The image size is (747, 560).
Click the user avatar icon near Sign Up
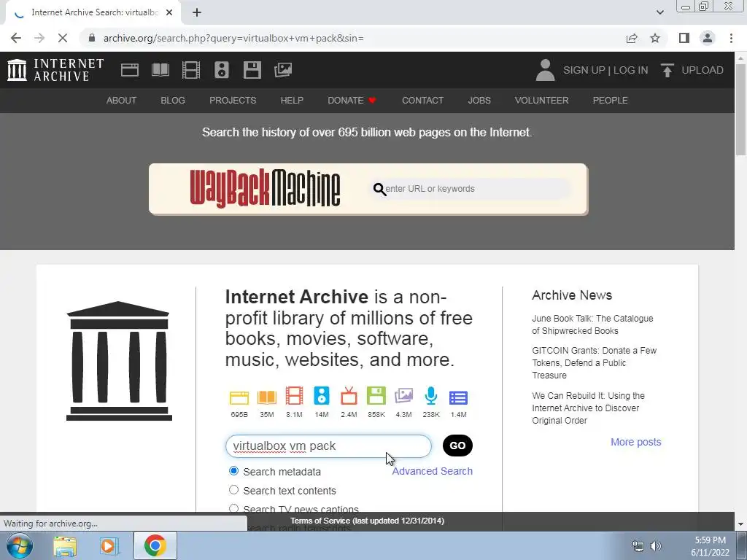coord(546,70)
